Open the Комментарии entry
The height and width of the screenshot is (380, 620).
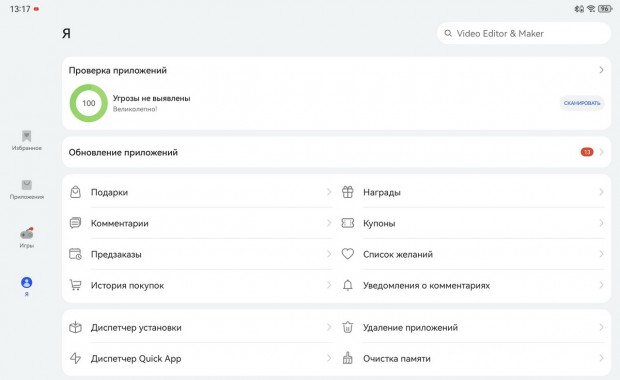(x=200, y=223)
